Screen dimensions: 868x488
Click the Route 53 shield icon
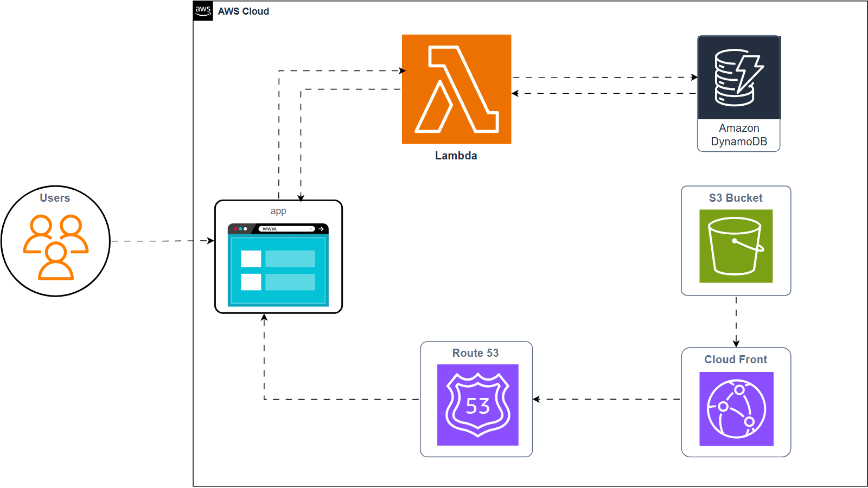pos(478,405)
